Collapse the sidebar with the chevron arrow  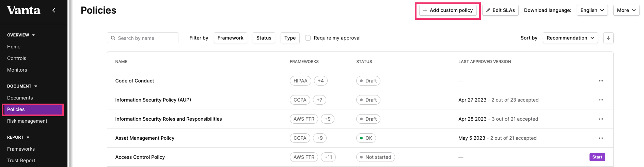click(54, 10)
